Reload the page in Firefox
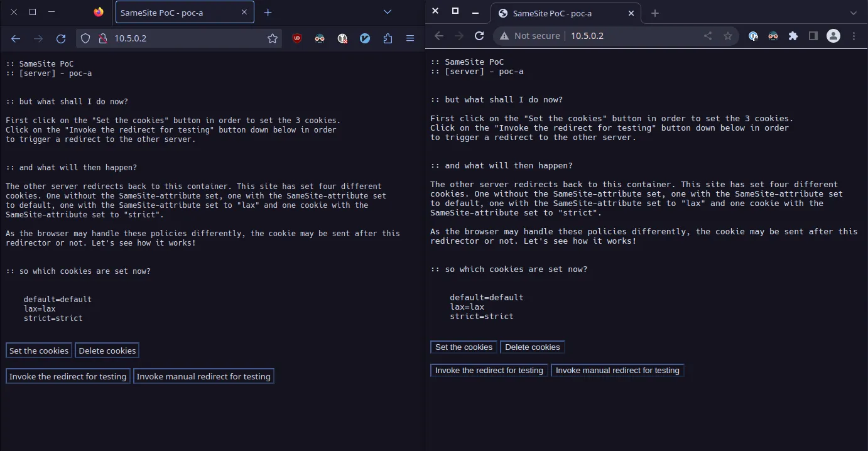Image resolution: width=868 pixels, height=451 pixels. coord(61,38)
